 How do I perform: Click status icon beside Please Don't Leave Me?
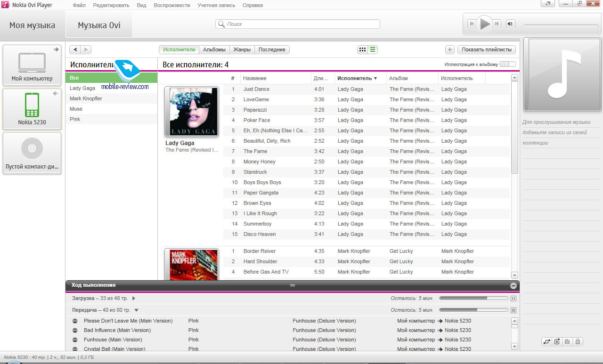click(x=75, y=321)
